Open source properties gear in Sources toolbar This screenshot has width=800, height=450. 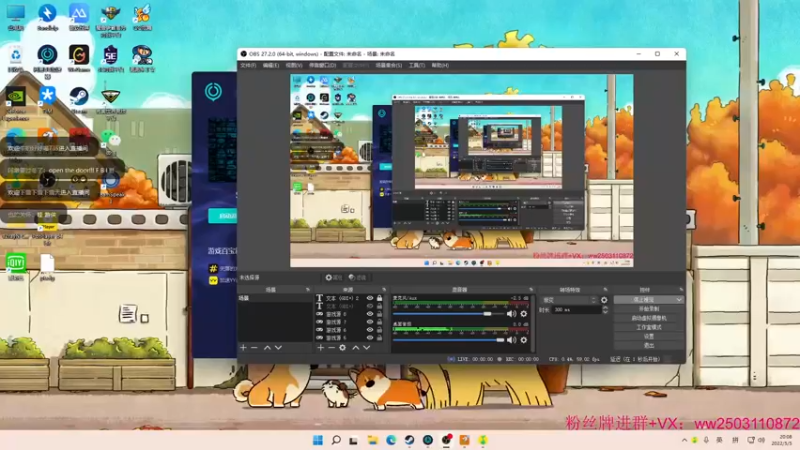342,347
